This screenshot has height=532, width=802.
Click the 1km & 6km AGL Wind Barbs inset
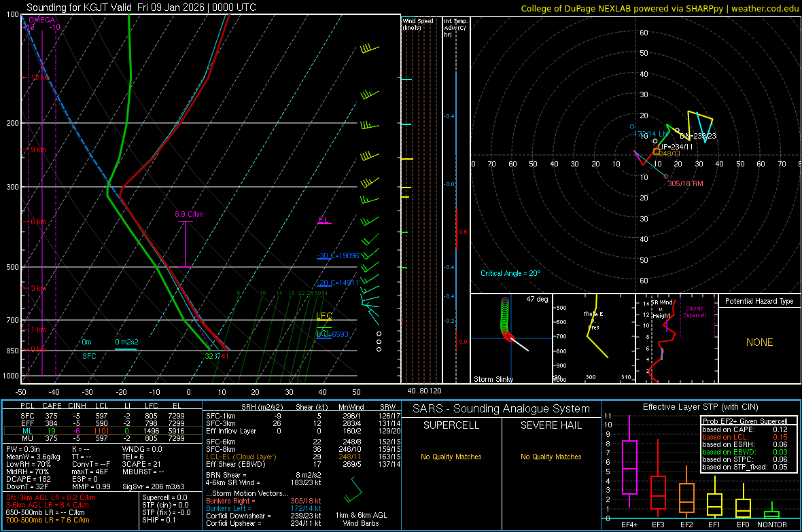(x=361, y=501)
